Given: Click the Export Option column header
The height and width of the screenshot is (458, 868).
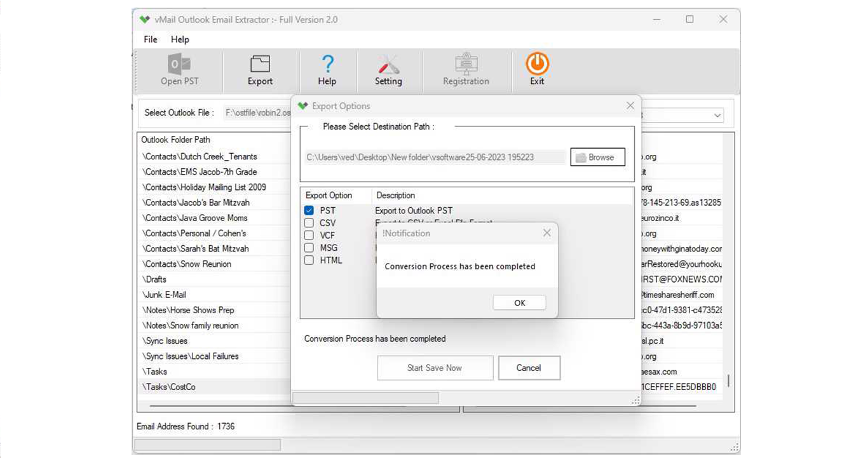Looking at the screenshot, I should 329,196.
